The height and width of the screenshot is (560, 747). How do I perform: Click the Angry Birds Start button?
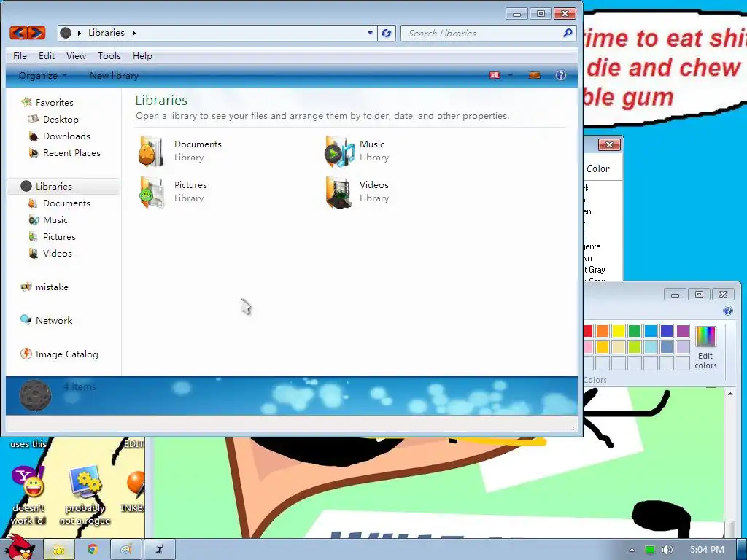tap(18, 547)
